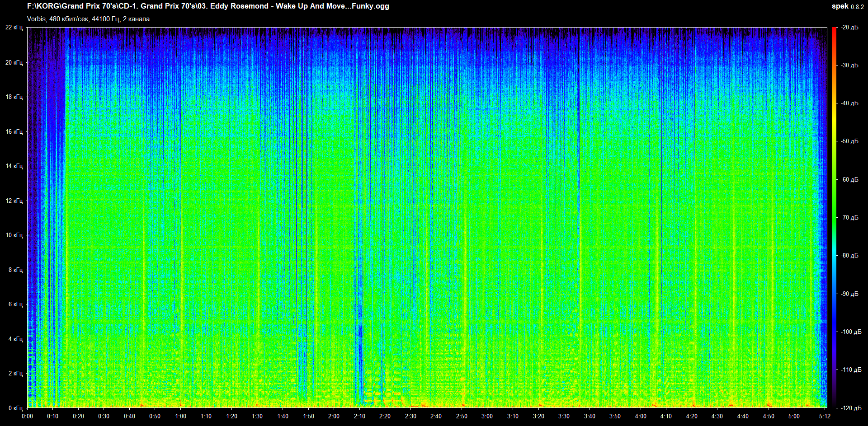
Task: Select the Vorbis codec info line
Action: (88, 19)
